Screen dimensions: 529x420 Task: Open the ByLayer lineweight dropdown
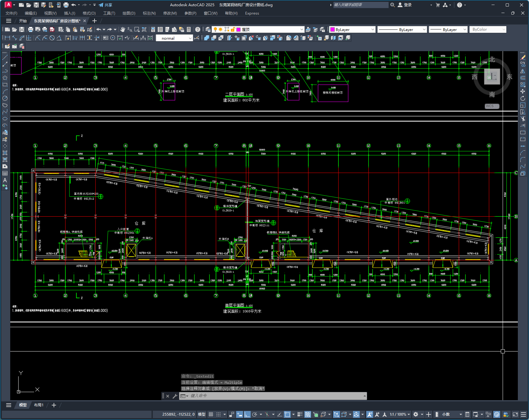coord(448,29)
